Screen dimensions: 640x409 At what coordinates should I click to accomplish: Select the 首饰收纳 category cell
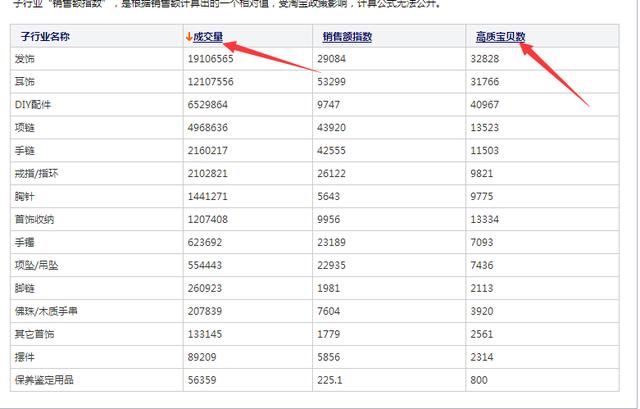click(x=35, y=218)
